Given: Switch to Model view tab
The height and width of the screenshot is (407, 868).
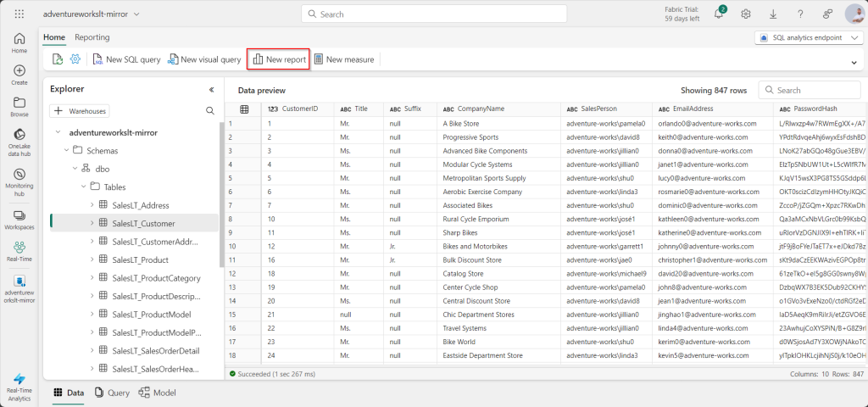Looking at the screenshot, I should 157,393.
